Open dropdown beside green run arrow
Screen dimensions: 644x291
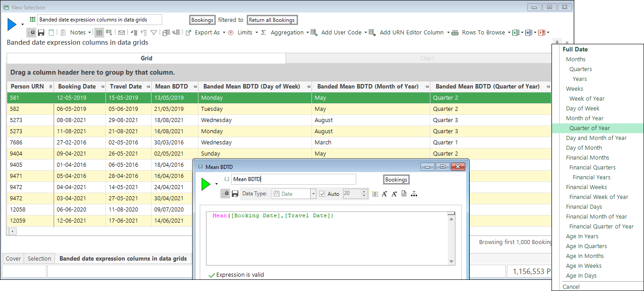(216, 184)
